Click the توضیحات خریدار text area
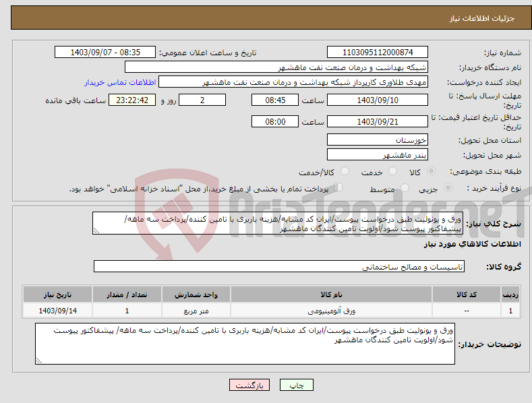 245,344
